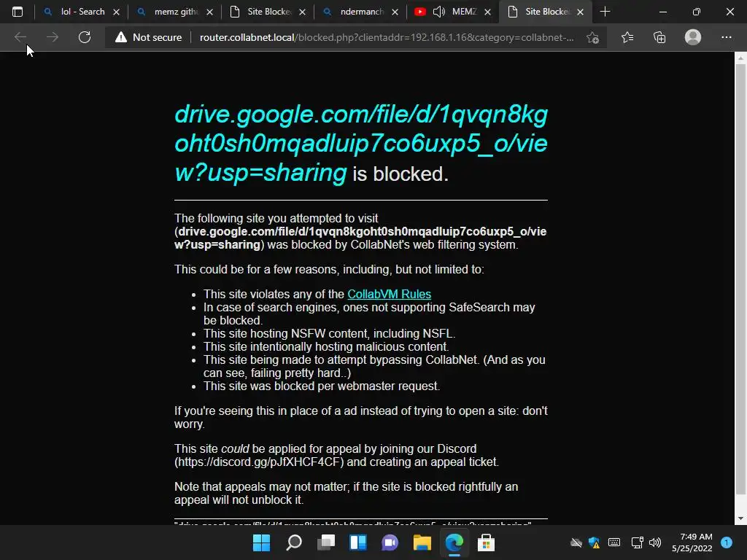This screenshot has width=747, height=560.
Task: Open network status tray icon
Action: pyautogui.click(x=637, y=542)
